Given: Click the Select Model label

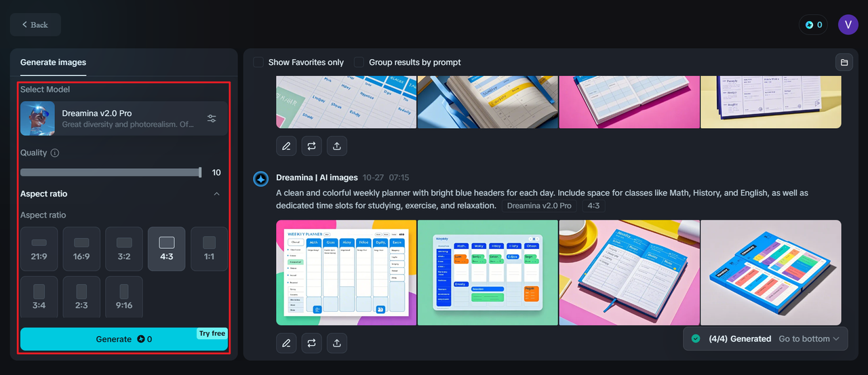Looking at the screenshot, I should coord(45,90).
